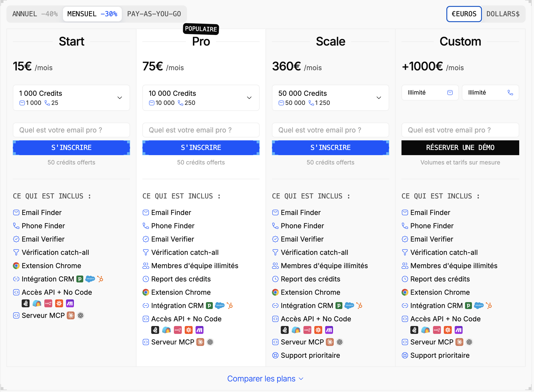The width and height of the screenshot is (534, 392).
Task: Click the OpenAI icon beside Serveur MCP in Start
Action: coord(81,315)
